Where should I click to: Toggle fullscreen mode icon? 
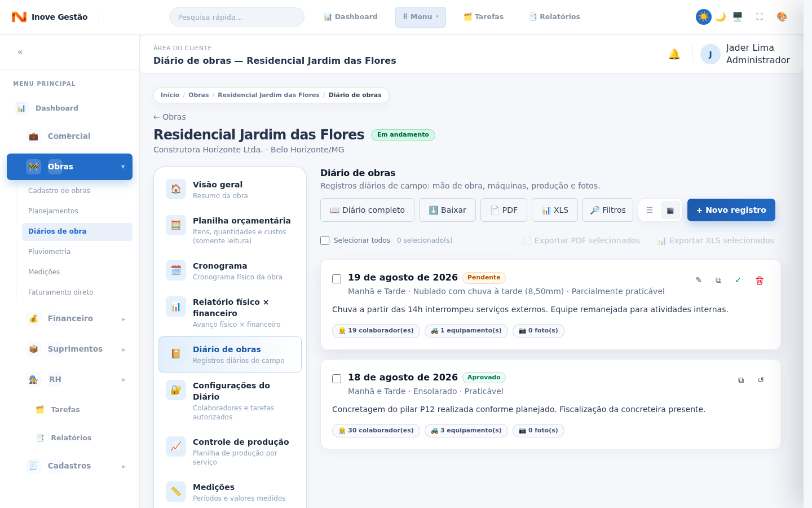[760, 17]
